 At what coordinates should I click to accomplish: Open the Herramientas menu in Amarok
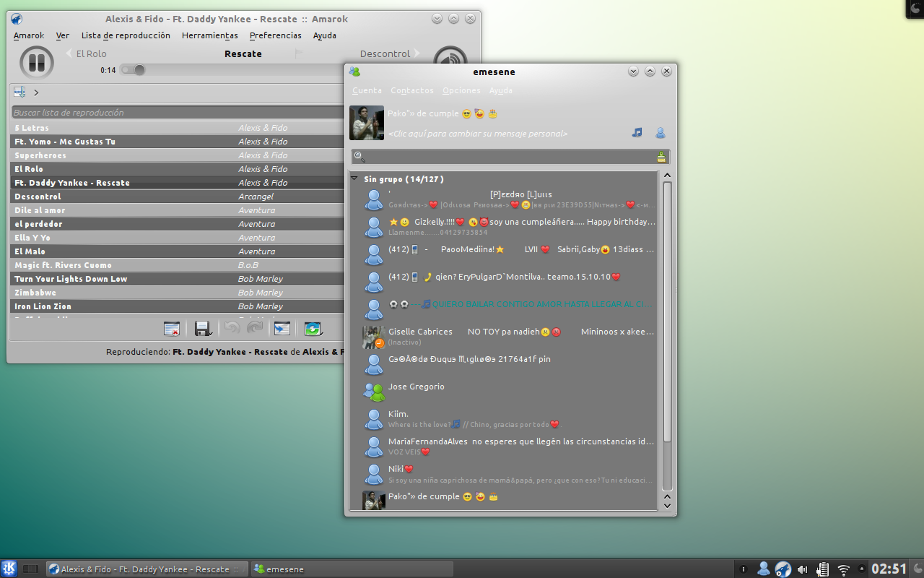click(210, 35)
